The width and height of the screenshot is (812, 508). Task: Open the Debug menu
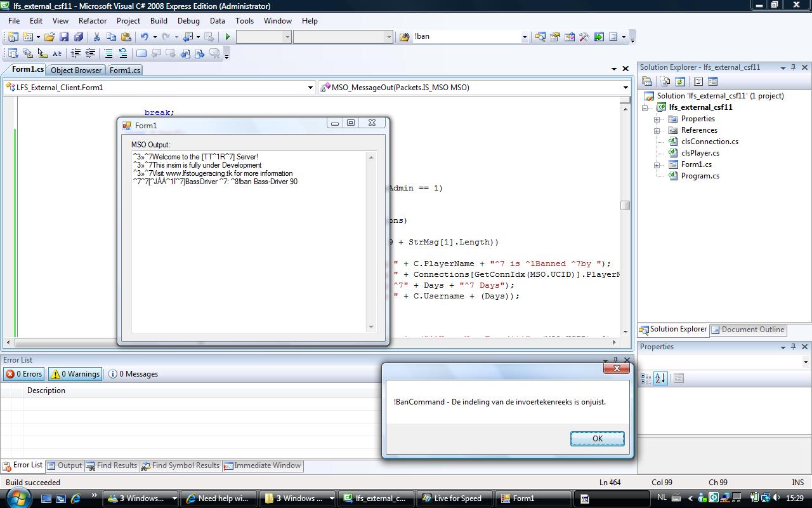[x=188, y=21]
